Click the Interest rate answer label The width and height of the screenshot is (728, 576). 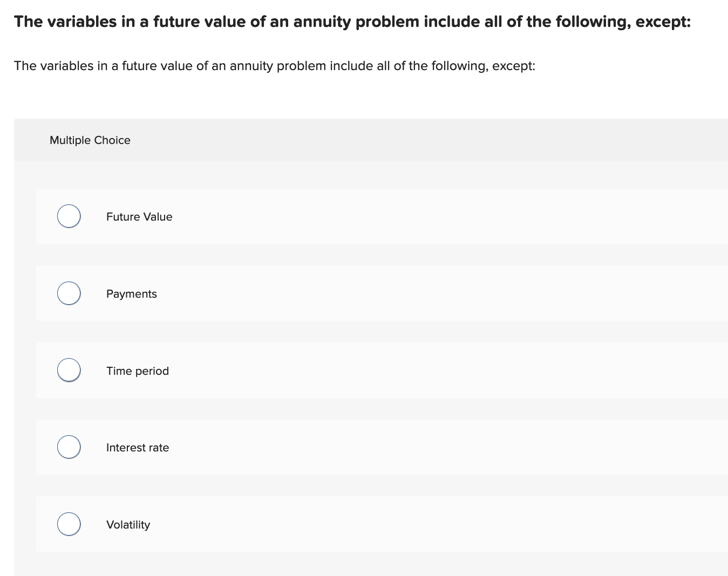click(x=138, y=447)
